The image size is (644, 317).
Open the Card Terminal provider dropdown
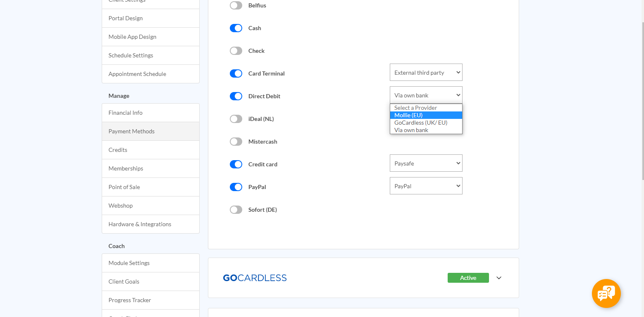[426, 72]
